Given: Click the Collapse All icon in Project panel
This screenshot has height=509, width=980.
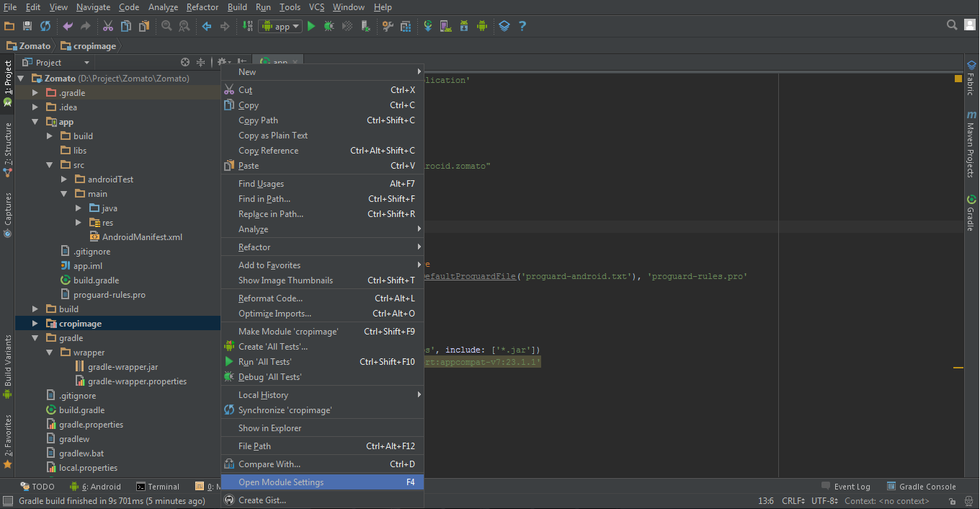Looking at the screenshot, I should (201, 63).
